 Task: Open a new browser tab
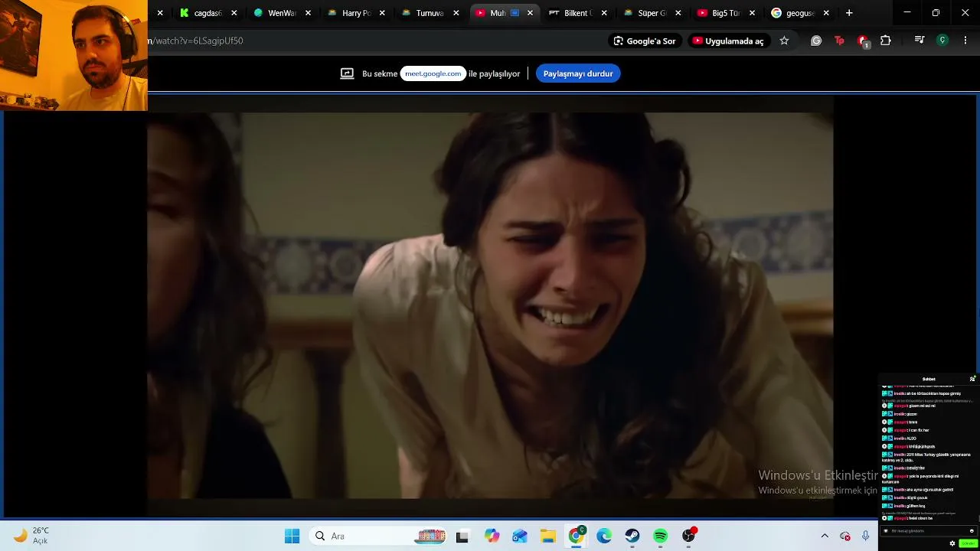click(849, 13)
